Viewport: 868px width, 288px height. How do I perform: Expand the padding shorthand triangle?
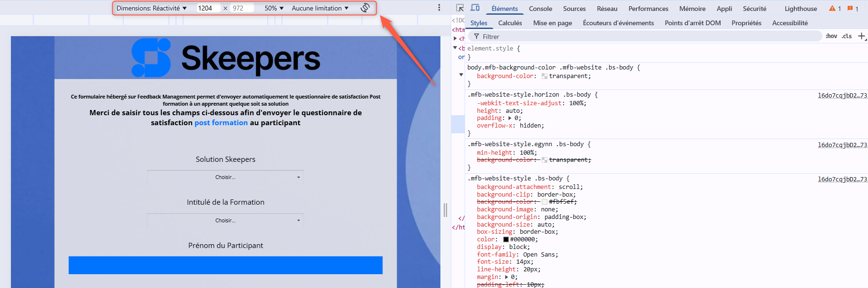pos(510,118)
